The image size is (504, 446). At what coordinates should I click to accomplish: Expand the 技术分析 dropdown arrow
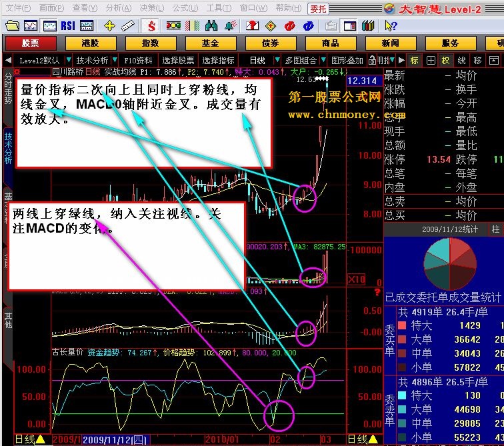coord(115,60)
